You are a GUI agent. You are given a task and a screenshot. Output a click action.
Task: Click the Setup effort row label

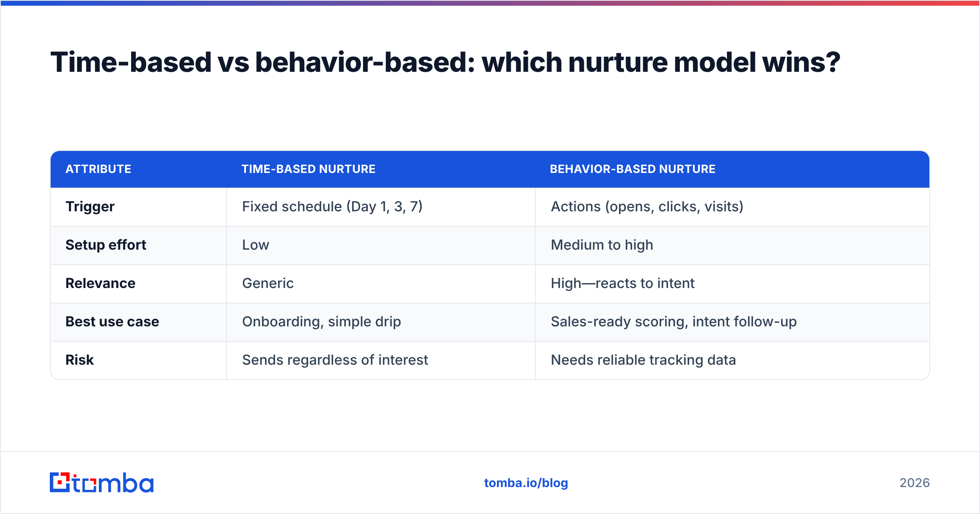coord(106,245)
